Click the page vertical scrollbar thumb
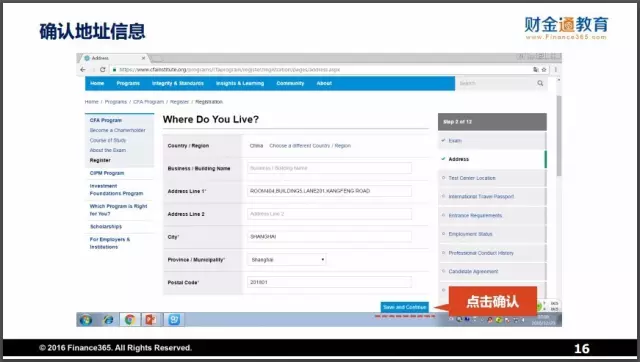Screen dimensions: 640x362 [559, 136]
